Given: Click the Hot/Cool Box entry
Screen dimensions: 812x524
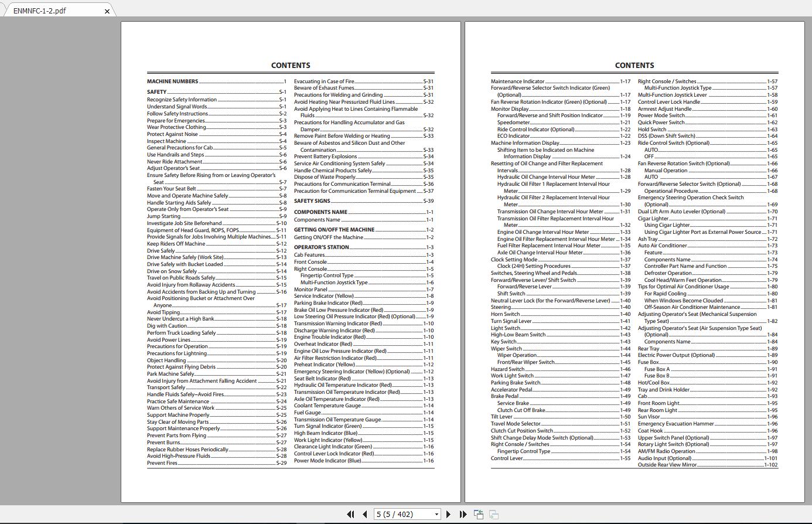Looking at the screenshot, I should (x=708, y=383).
